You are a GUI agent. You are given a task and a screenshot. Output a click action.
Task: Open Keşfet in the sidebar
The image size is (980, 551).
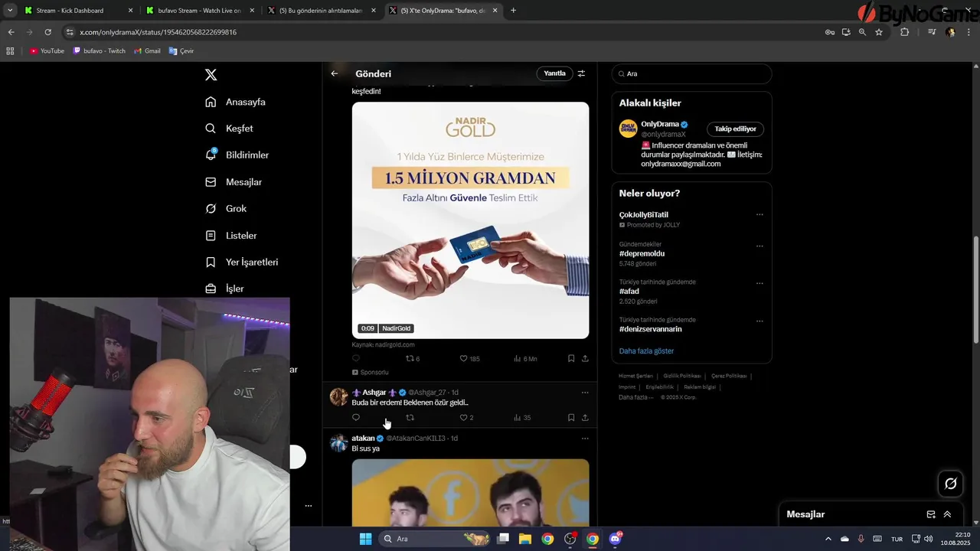click(229, 129)
